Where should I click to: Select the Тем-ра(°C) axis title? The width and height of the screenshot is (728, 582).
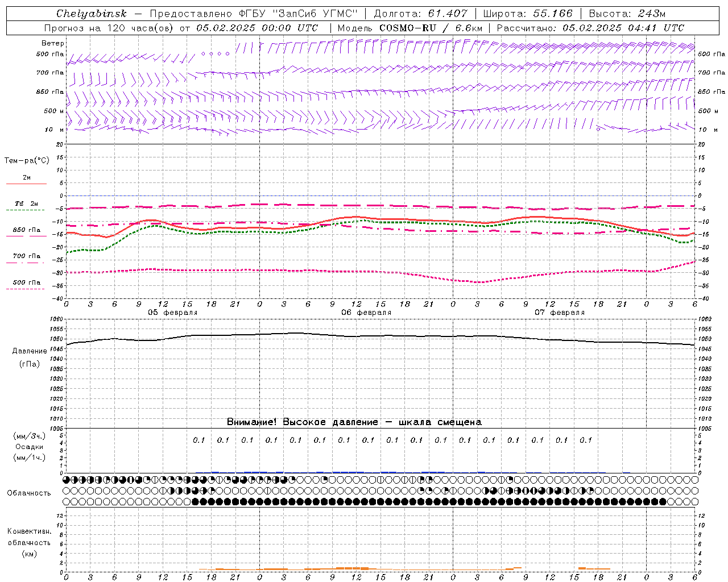(27, 161)
